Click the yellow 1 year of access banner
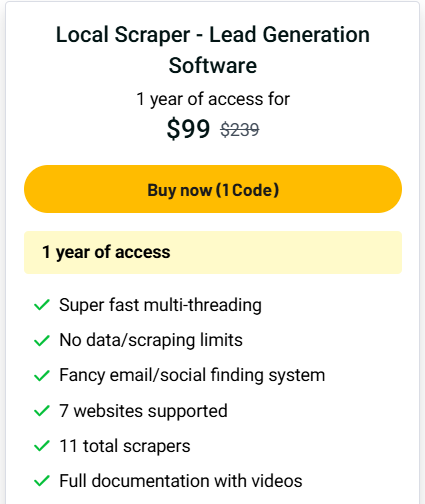This screenshot has height=504, width=425. [213, 252]
